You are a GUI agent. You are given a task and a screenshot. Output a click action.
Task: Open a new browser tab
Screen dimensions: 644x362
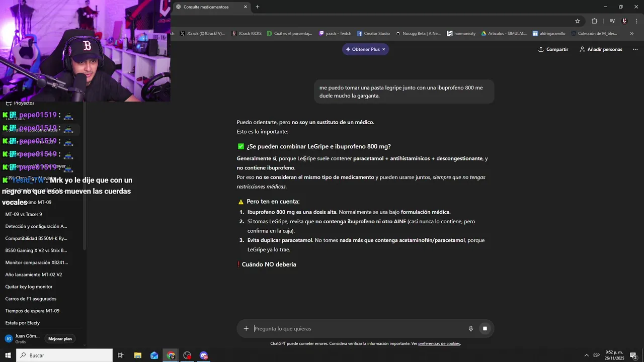tap(258, 7)
